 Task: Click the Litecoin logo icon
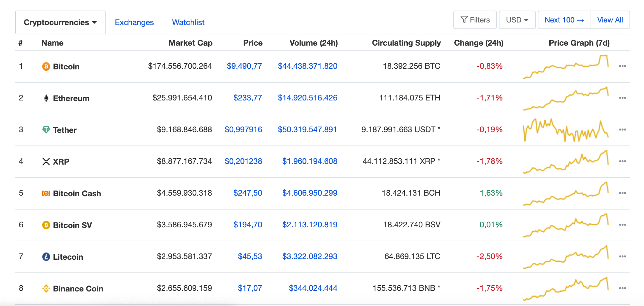(46, 257)
